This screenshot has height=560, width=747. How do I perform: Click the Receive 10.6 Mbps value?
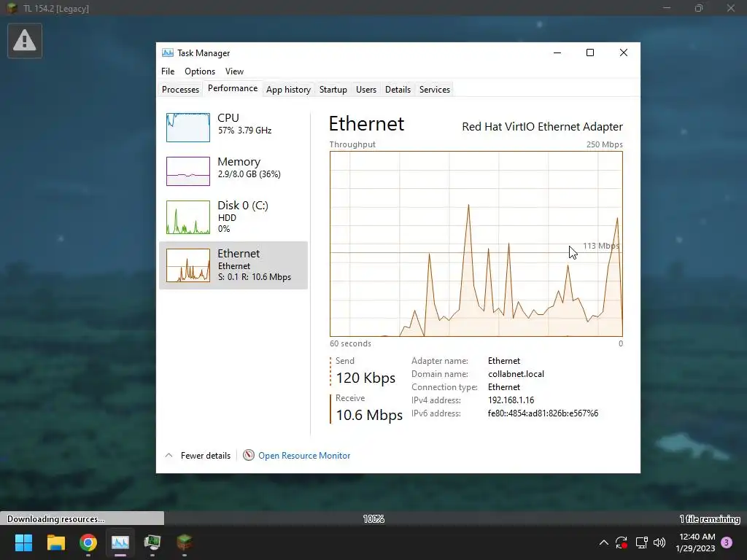tap(369, 415)
